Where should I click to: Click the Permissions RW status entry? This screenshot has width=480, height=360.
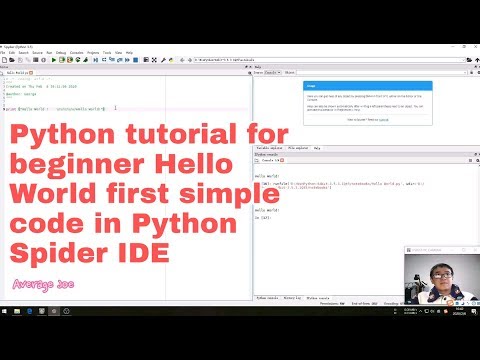[x=332, y=304]
